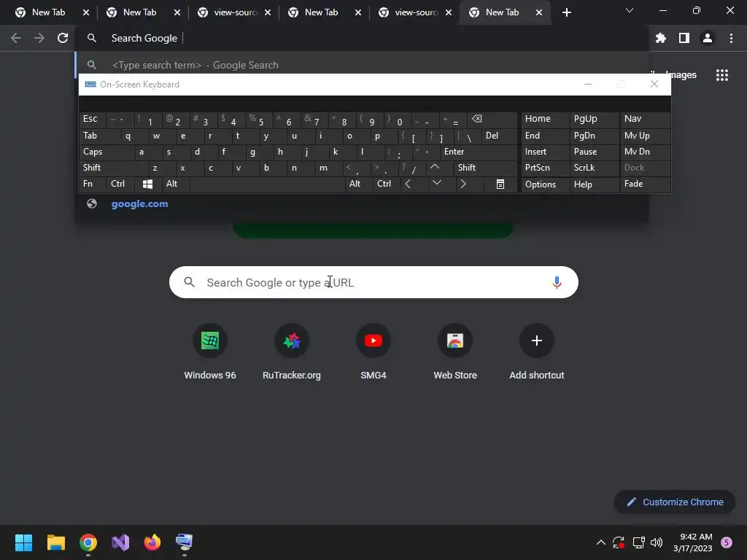Open volume control in system tray
Image resolution: width=747 pixels, height=560 pixels.
click(656, 542)
